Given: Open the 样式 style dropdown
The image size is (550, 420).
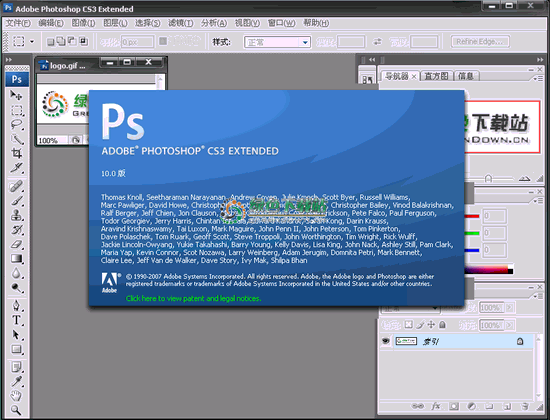Looking at the screenshot, I should point(277,42).
